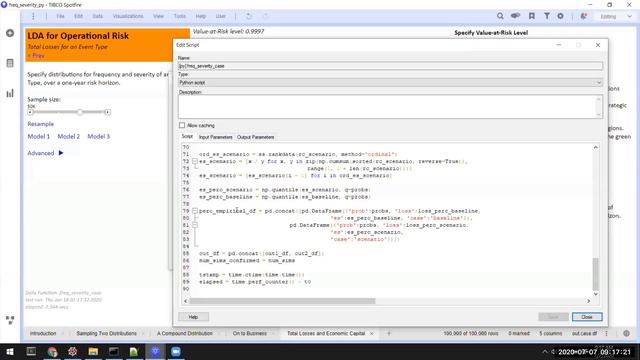Open the File menu
The image size is (640, 360).
60,16
